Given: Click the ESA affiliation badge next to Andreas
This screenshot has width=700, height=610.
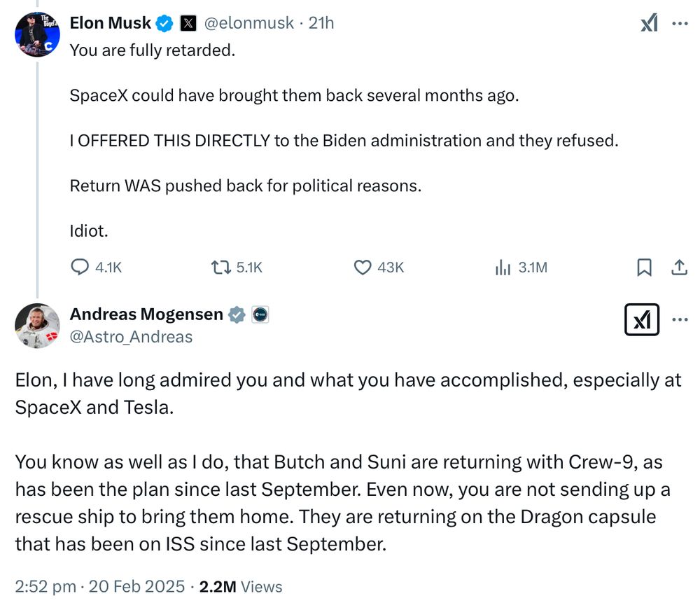Looking at the screenshot, I should tap(260, 314).
